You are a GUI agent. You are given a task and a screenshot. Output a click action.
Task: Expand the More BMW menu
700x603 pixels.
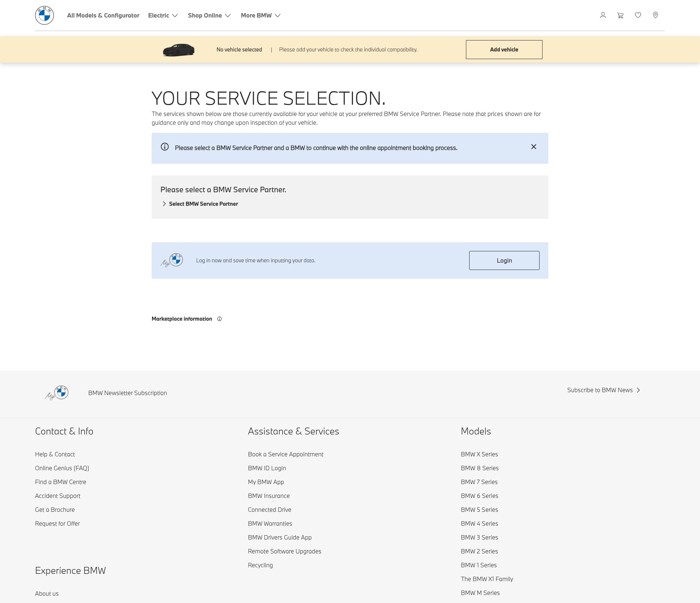click(x=261, y=15)
